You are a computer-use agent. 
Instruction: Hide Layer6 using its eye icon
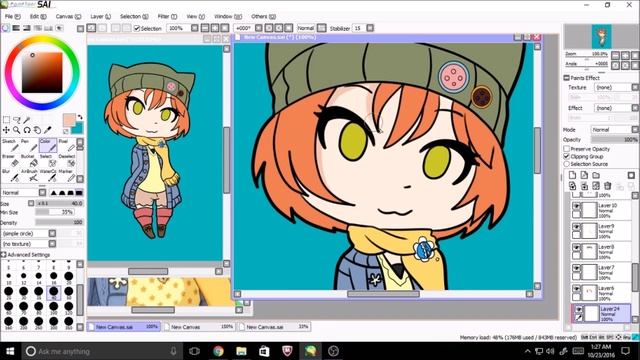(x=576, y=289)
